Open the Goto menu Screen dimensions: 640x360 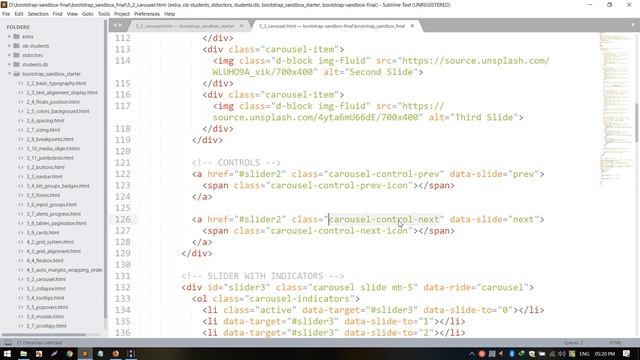coord(88,14)
